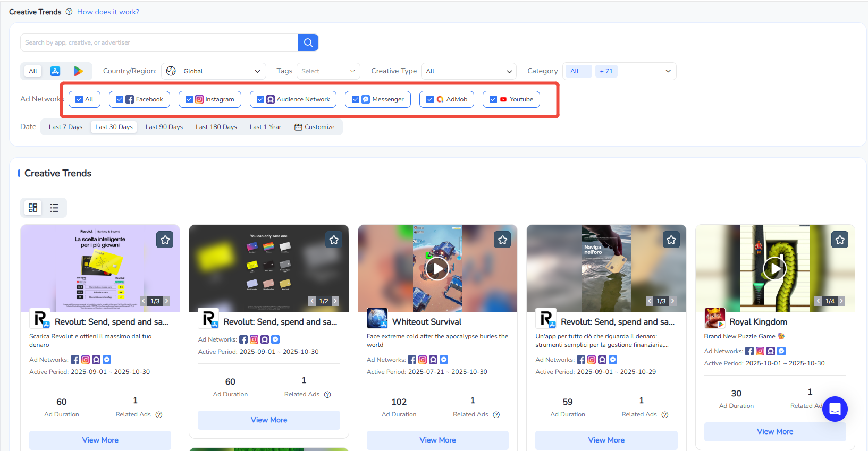Select the Last 7 Days date range
Screen dimensions: 868x451
[x=65, y=127]
